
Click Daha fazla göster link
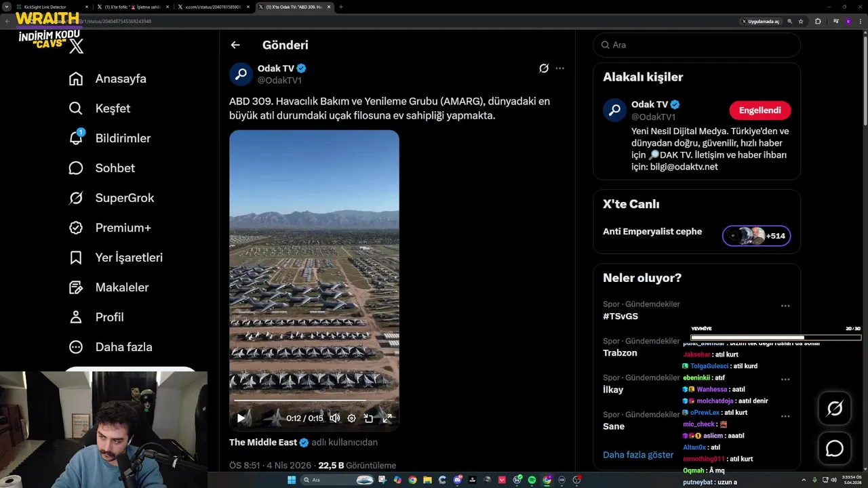638,455
